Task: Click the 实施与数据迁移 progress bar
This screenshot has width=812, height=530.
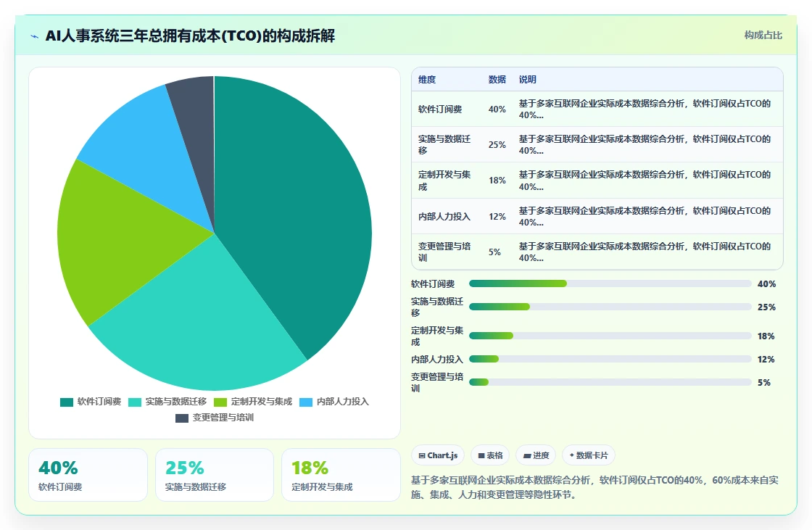Action: tap(610, 307)
